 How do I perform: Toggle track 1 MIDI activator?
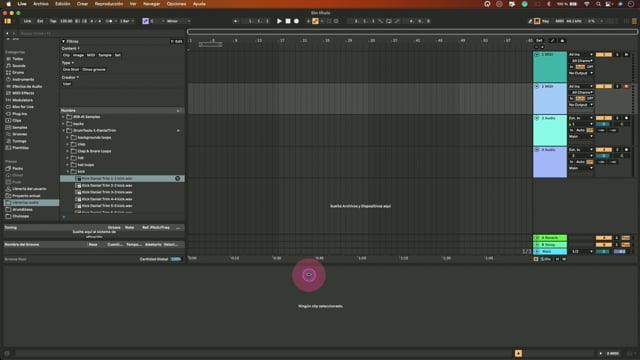point(604,54)
